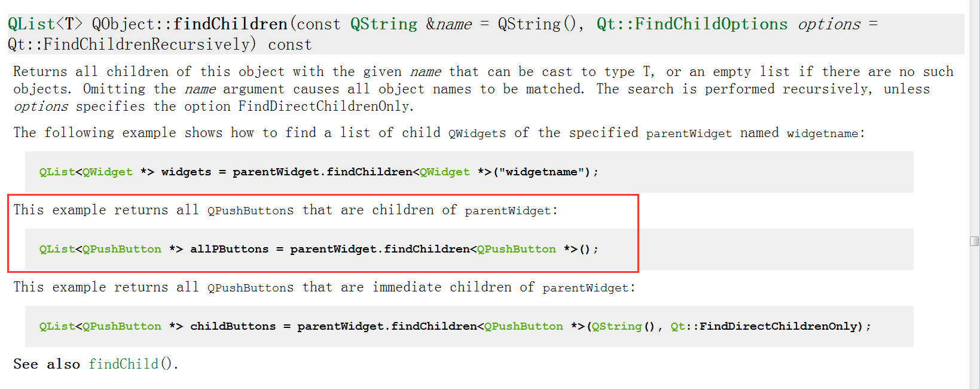Open QPushButton link in childButtons findChildren call
The height and width of the screenshot is (389, 980).
point(524,326)
